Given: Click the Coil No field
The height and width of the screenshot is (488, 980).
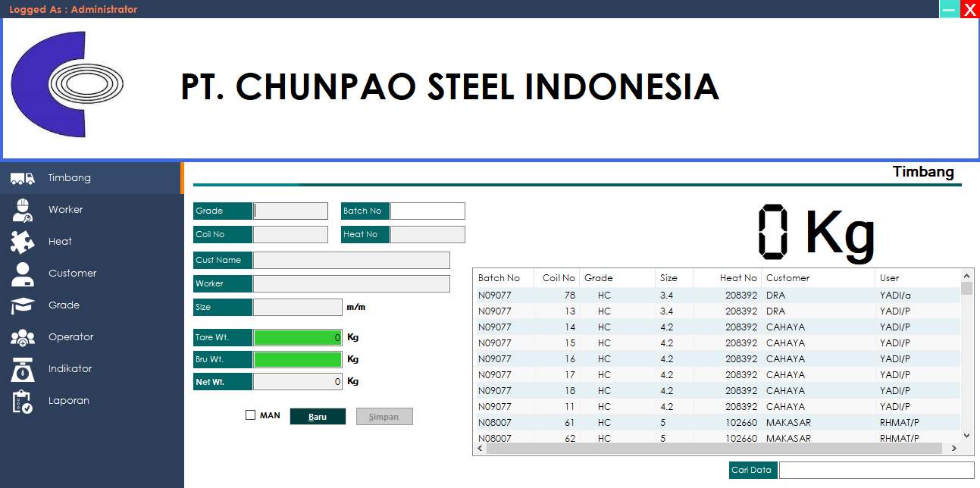Looking at the screenshot, I should point(290,234).
